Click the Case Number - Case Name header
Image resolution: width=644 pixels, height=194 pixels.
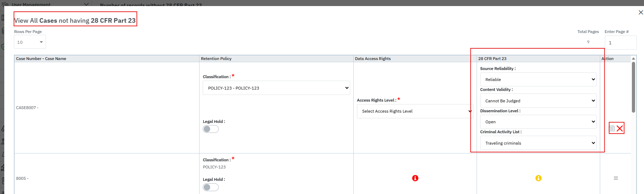pos(41,59)
